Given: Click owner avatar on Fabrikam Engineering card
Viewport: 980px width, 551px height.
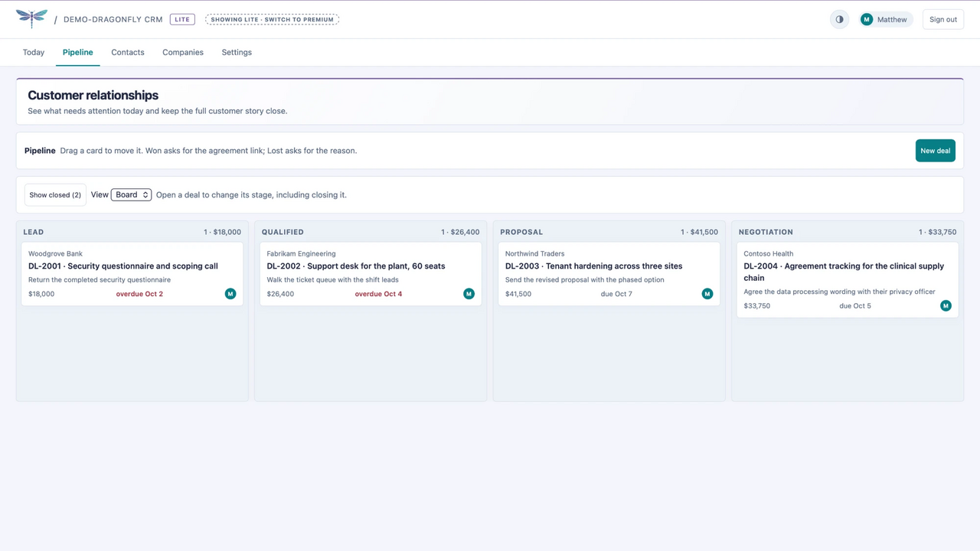Looking at the screenshot, I should [x=469, y=294].
